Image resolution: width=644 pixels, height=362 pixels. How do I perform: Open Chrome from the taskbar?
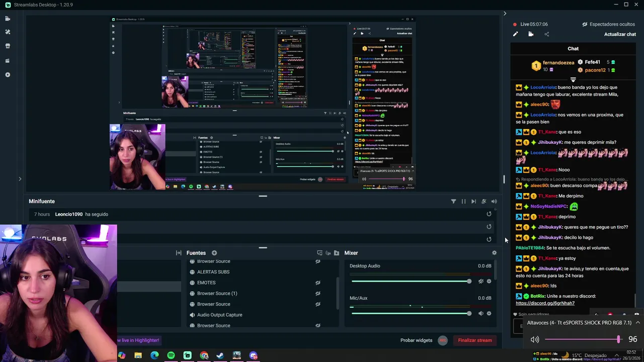204,355
